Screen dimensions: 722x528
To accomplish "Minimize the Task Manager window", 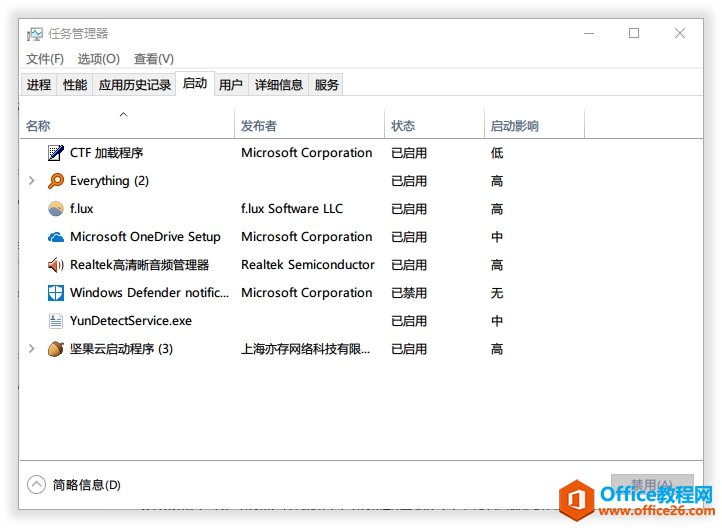I will click(x=589, y=33).
